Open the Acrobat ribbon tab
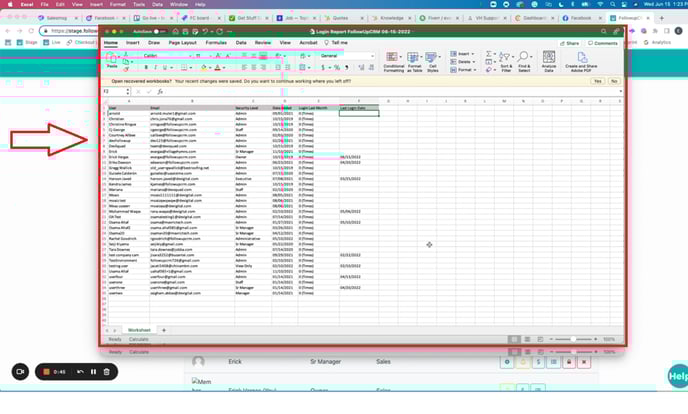The height and width of the screenshot is (414, 688). [x=308, y=43]
